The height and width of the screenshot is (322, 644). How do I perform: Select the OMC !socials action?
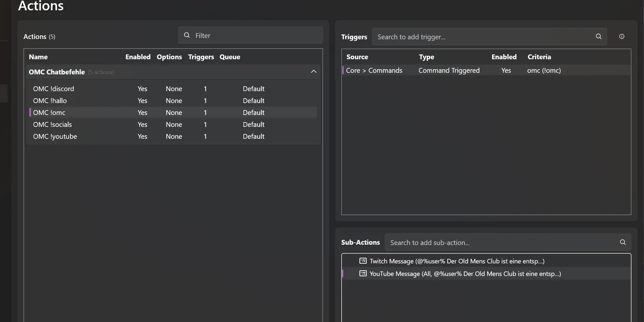[x=172, y=125]
